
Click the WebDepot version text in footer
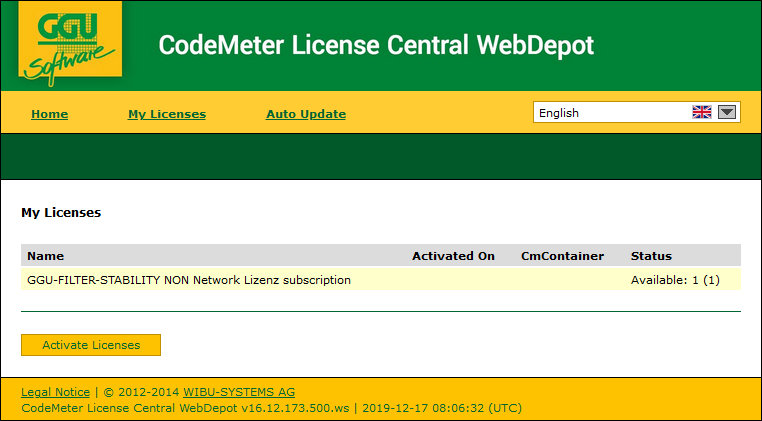pyautogui.click(x=185, y=408)
